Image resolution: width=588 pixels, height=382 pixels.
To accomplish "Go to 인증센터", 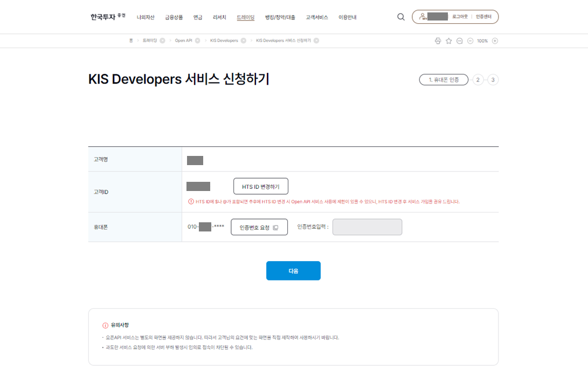I will (483, 17).
